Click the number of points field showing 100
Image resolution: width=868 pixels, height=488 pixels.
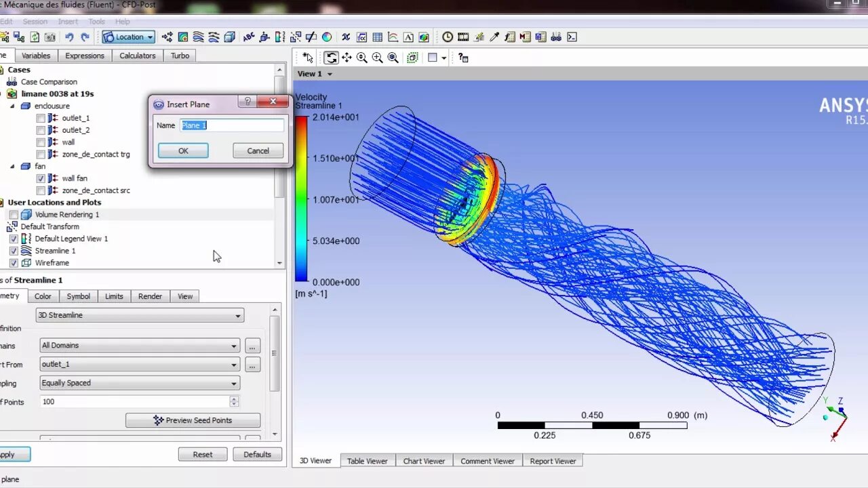pyautogui.click(x=135, y=402)
